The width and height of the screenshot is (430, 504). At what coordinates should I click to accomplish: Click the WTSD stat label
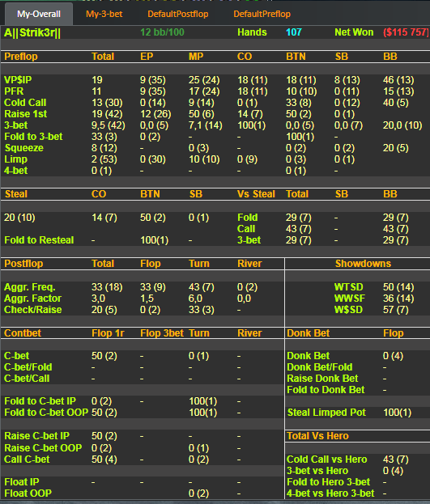(x=348, y=287)
